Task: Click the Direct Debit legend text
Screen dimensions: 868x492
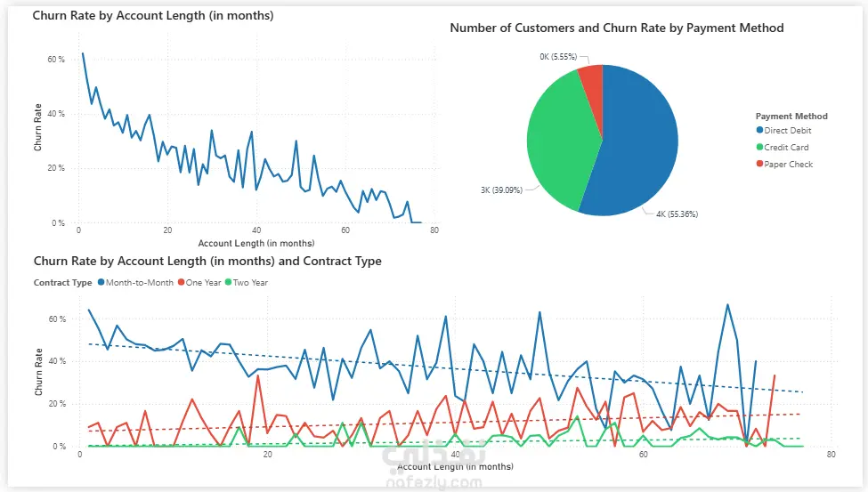Action: click(x=788, y=131)
